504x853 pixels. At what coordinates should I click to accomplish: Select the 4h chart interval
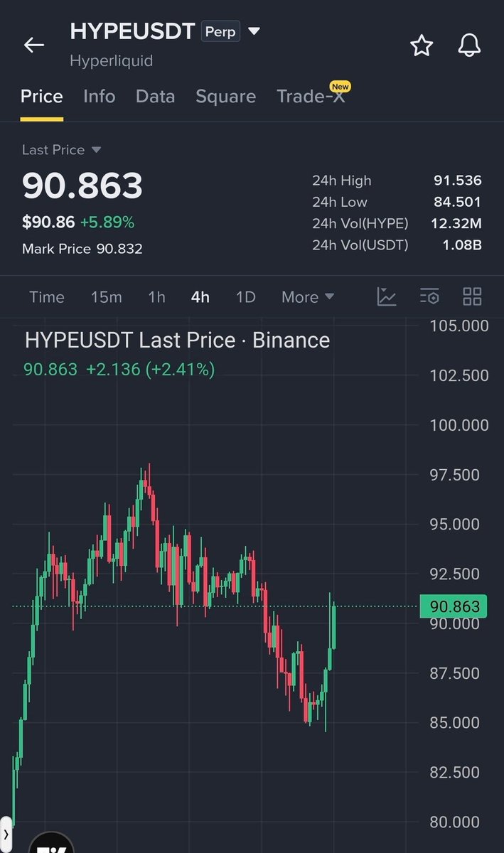200,297
